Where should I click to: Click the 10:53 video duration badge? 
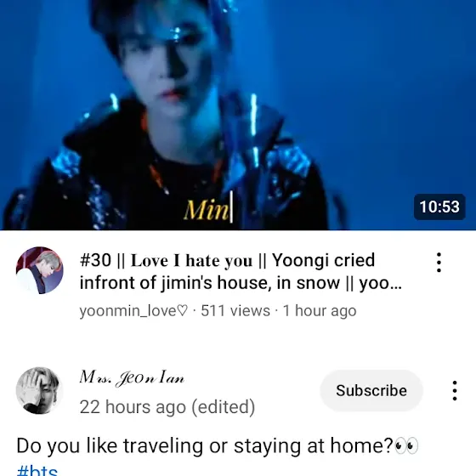(x=439, y=207)
